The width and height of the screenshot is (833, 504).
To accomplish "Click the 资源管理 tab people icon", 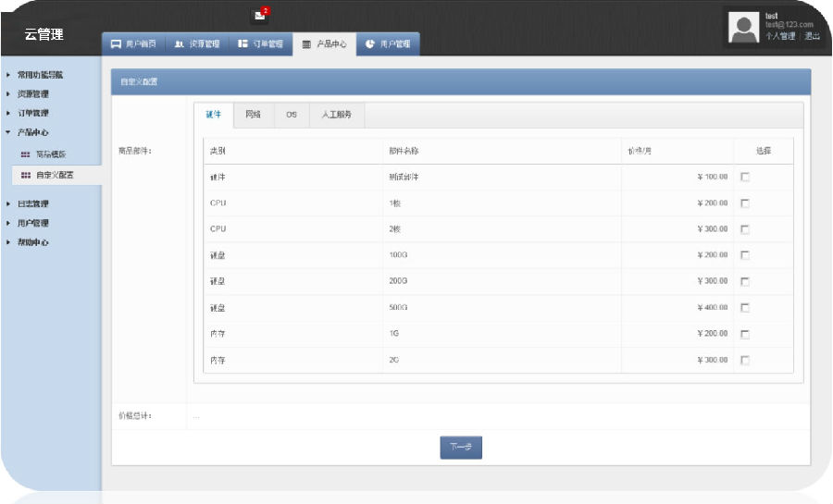I will (x=180, y=43).
